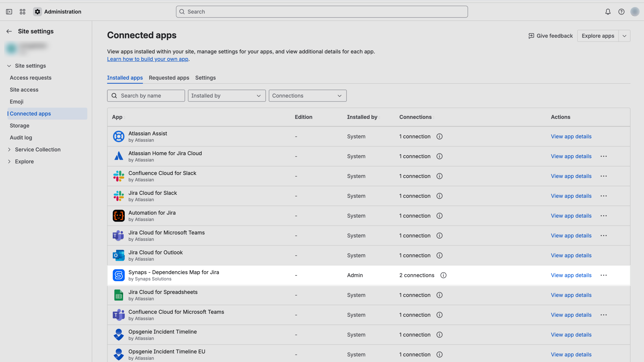
Task: Click the Opsgenie Incident Timeline app name
Action: pyautogui.click(x=162, y=331)
